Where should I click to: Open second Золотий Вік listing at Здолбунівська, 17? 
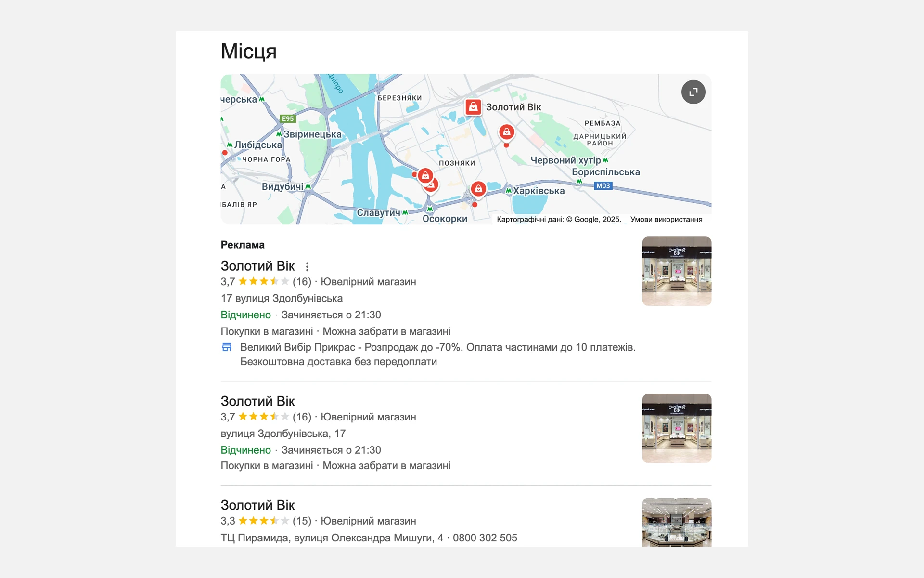tap(257, 401)
